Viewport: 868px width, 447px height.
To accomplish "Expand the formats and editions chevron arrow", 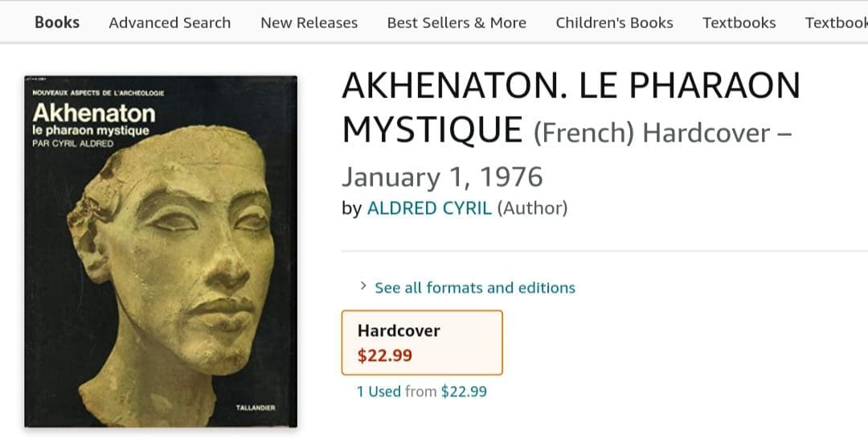I will click(x=363, y=286).
